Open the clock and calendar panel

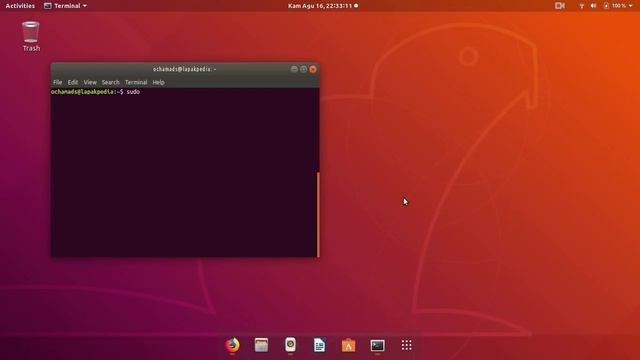click(323, 6)
